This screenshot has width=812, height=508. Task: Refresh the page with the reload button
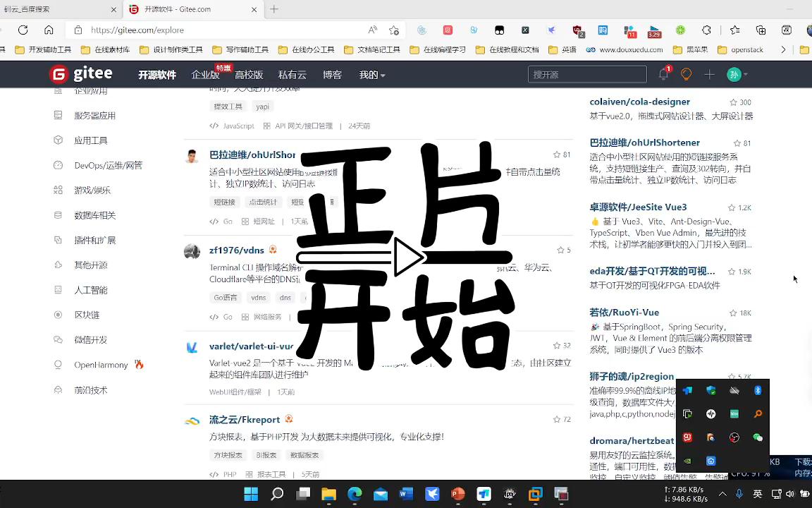[x=23, y=30]
